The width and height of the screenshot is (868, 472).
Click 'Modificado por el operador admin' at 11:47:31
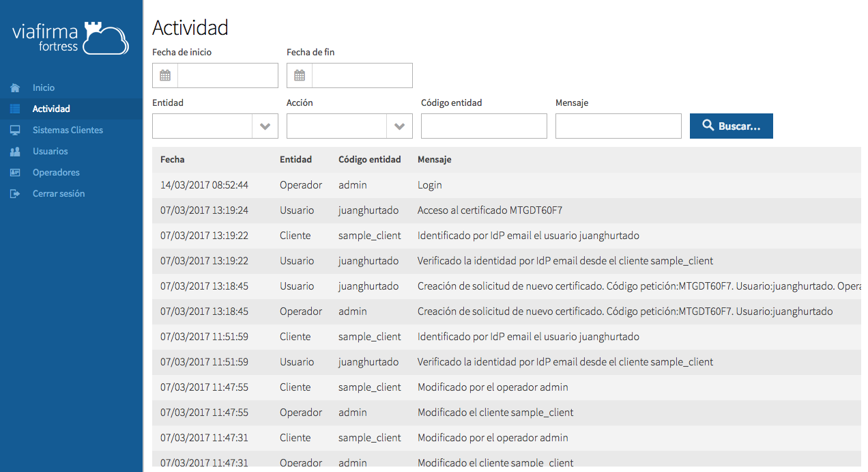point(493,438)
